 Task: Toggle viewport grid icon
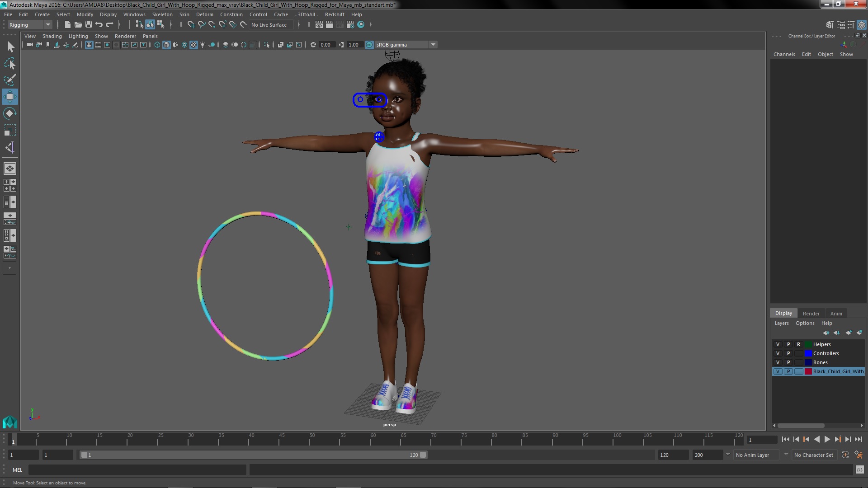89,45
